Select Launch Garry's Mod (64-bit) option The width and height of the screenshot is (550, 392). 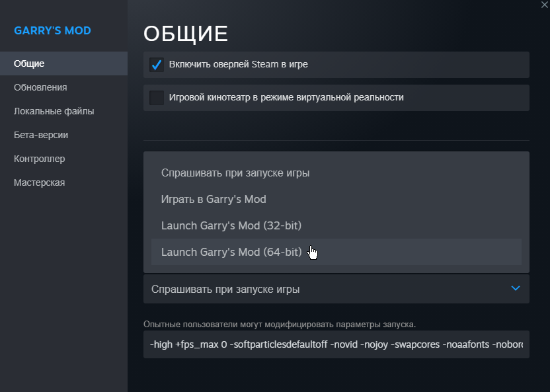point(336,252)
